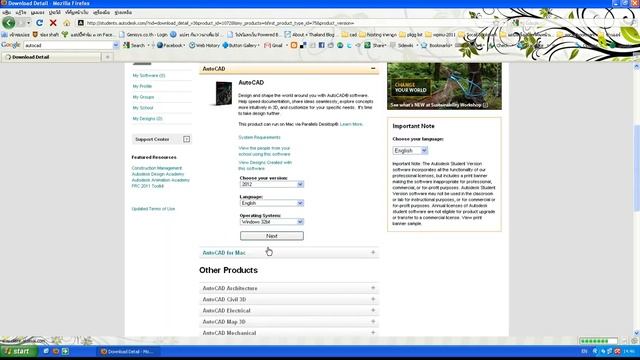Open Bookmarks star on Google toolbar
This screenshot has width=640, height=360.
pyautogui.click(x=436, y=45)
